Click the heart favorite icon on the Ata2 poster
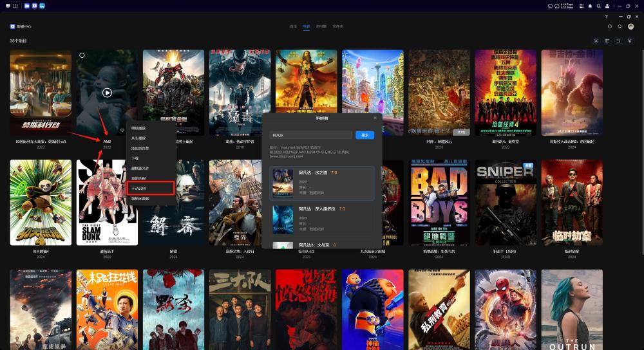This screenshot has width=644, height=350. [122, 130]
